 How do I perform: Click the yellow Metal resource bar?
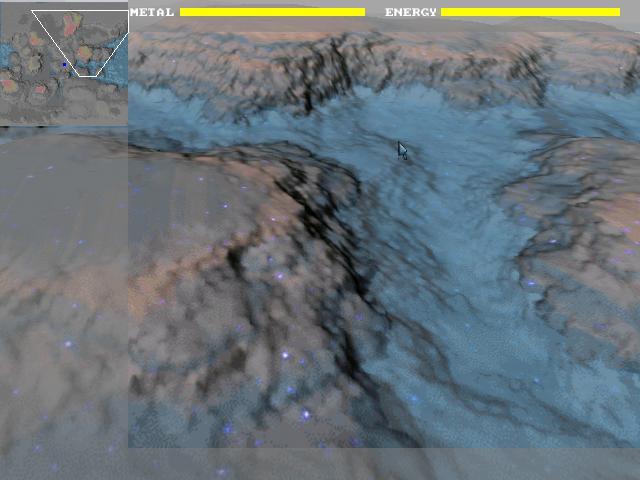[272, 12]
